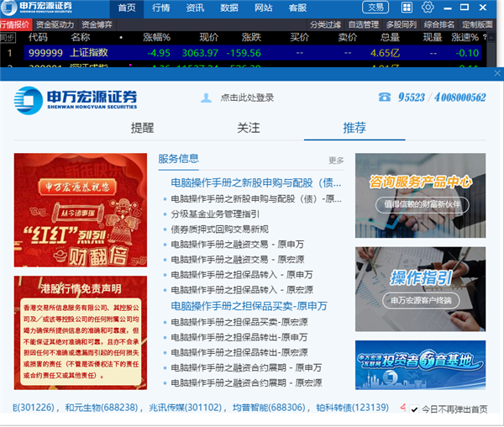Switch to 首页 menu item
This screenshot has height=427, width=504.
pos(127,8)
